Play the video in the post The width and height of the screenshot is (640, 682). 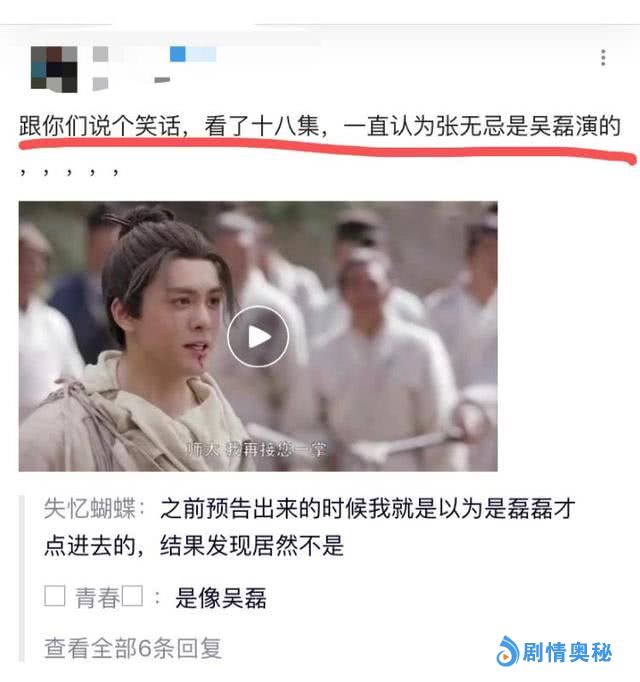[258, 336]
